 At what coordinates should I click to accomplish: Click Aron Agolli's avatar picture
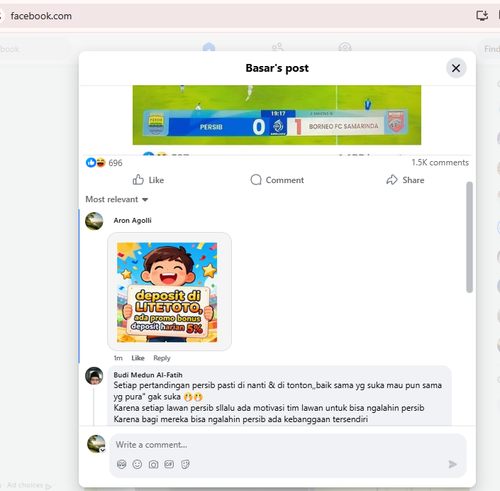94,221
